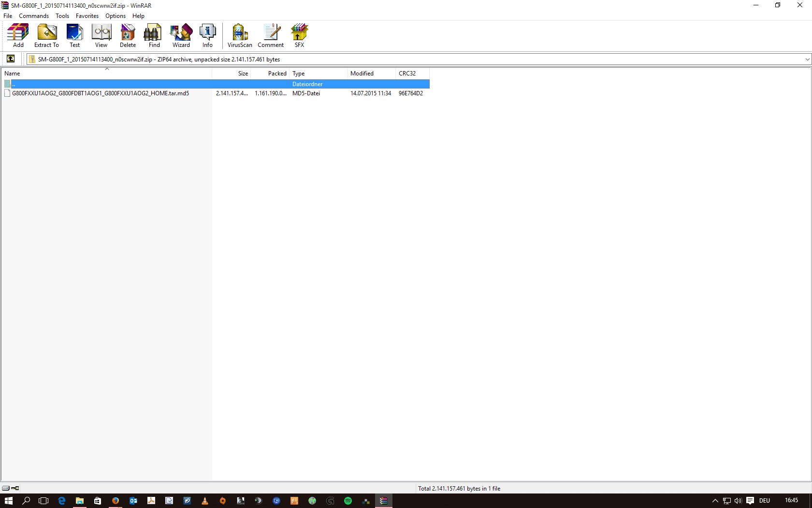The width and height of the screenshot is (812, 508).
Task: Click the taskbar clock showing 16:45
Action: [791, 501]
